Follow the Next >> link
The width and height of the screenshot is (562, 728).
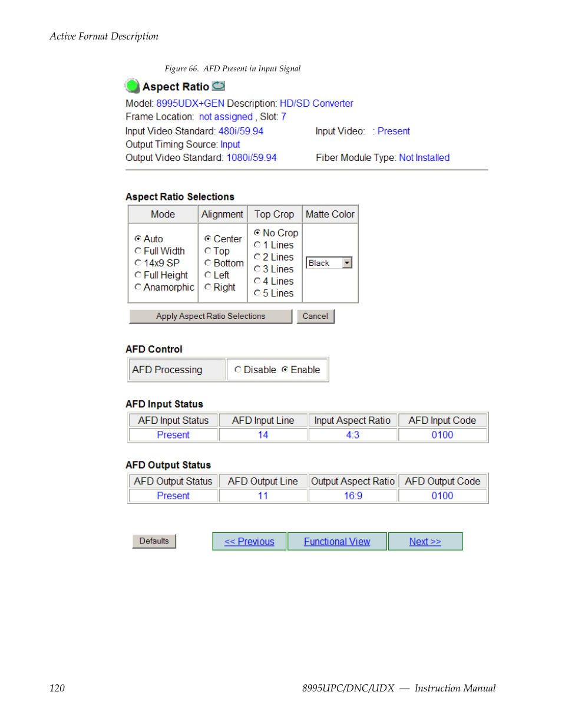(425, 542)
